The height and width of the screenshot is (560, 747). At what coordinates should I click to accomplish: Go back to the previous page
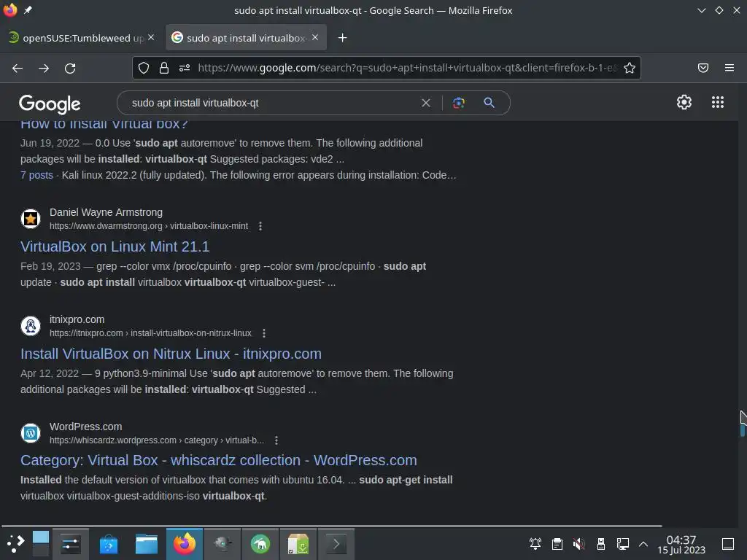click(x=18, y=68)
